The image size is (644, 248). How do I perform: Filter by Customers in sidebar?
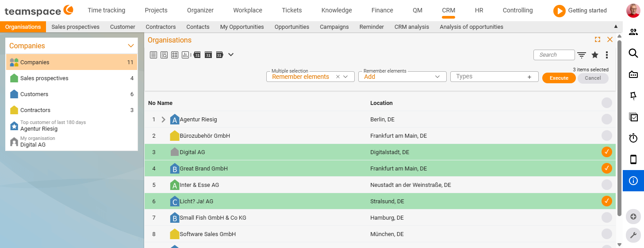[x=71, y=94]
